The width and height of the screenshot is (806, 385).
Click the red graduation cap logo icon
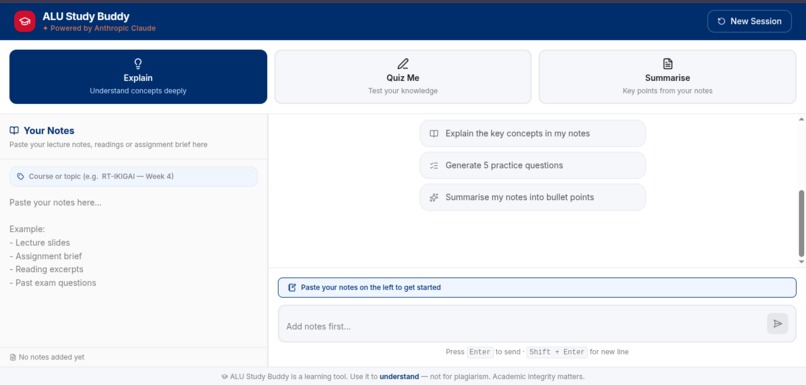(25, 21)
